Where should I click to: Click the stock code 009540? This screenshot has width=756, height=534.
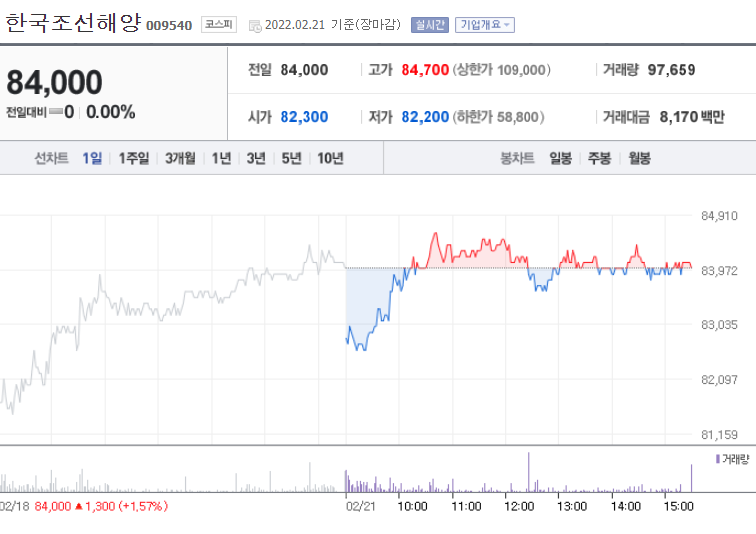click(x=169, y=26)
